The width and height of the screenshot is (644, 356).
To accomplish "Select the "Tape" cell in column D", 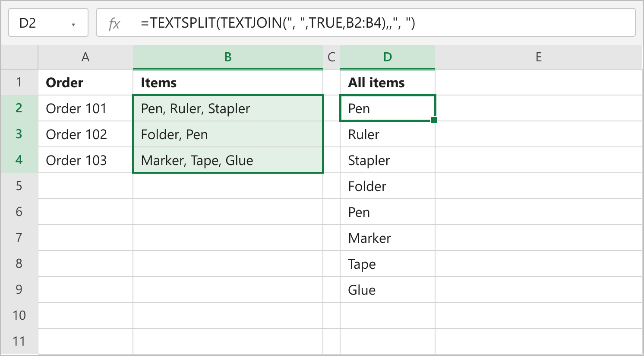I will point(388,264).
